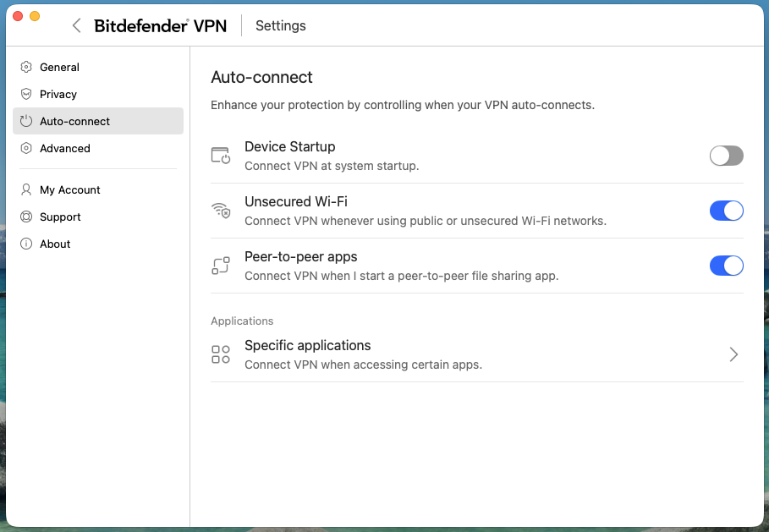Click 'Connect VPN when accessing certain apps.' text
Viewport: 769px width, 532px height.
[x=364, y=365]
